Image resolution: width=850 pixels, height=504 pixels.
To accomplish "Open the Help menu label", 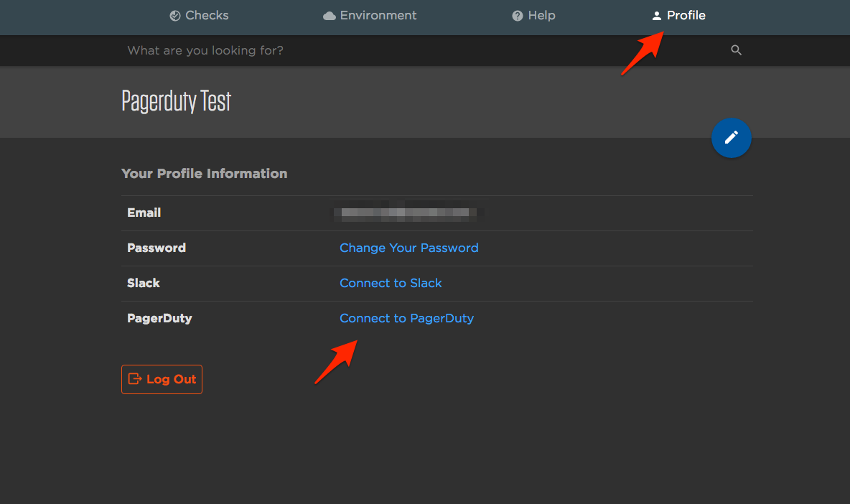I will pos(541,15).
